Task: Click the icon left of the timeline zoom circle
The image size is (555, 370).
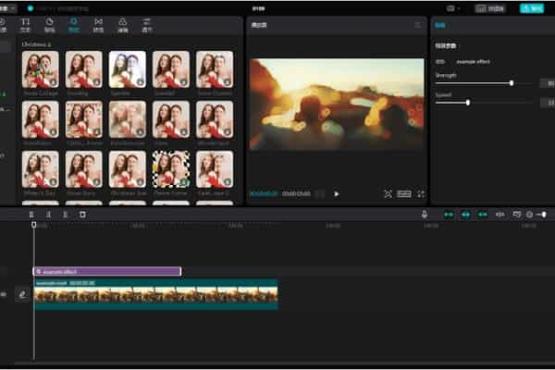Action: 517,215
